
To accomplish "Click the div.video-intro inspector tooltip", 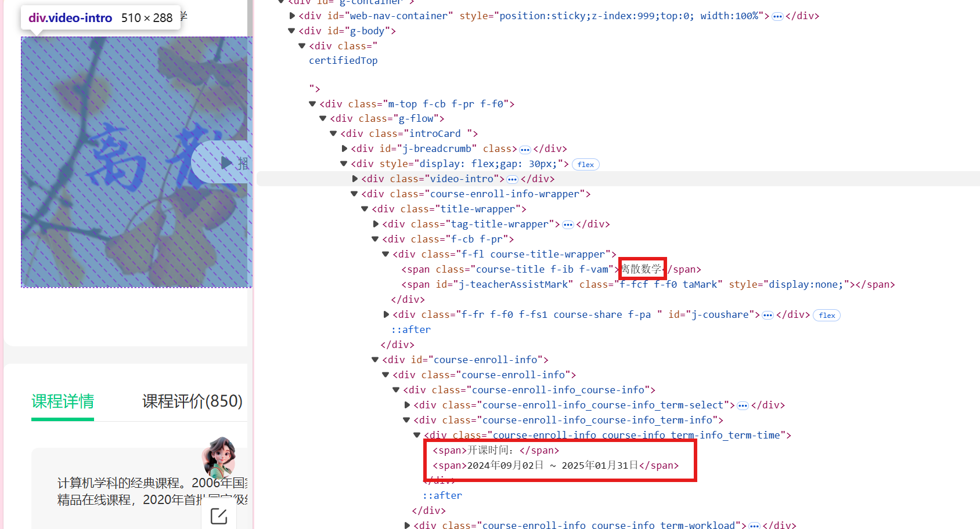I will click(x=100, y=18).
